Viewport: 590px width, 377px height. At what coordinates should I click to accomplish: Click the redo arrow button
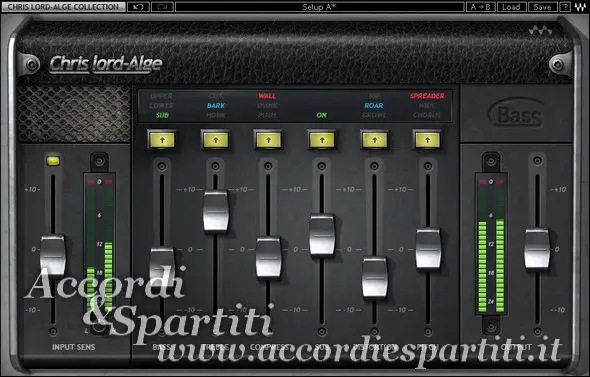coord(162,7)
